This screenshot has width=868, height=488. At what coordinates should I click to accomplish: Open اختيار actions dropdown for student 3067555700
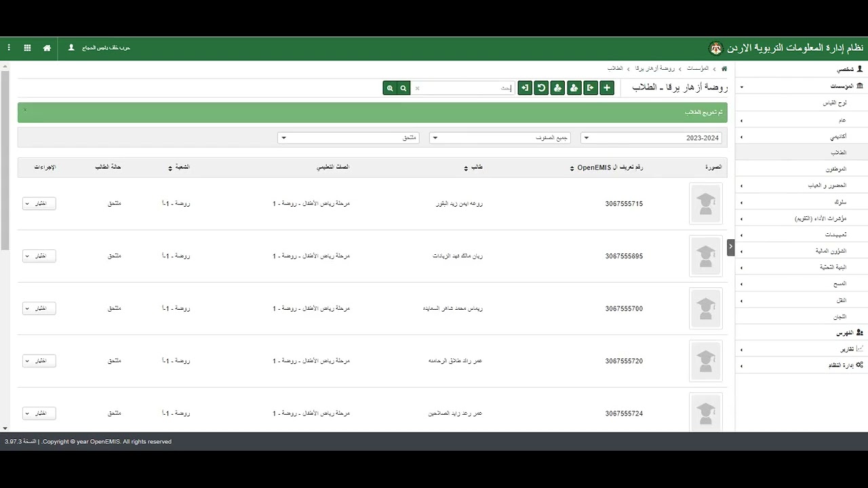(x=39, y=308)
